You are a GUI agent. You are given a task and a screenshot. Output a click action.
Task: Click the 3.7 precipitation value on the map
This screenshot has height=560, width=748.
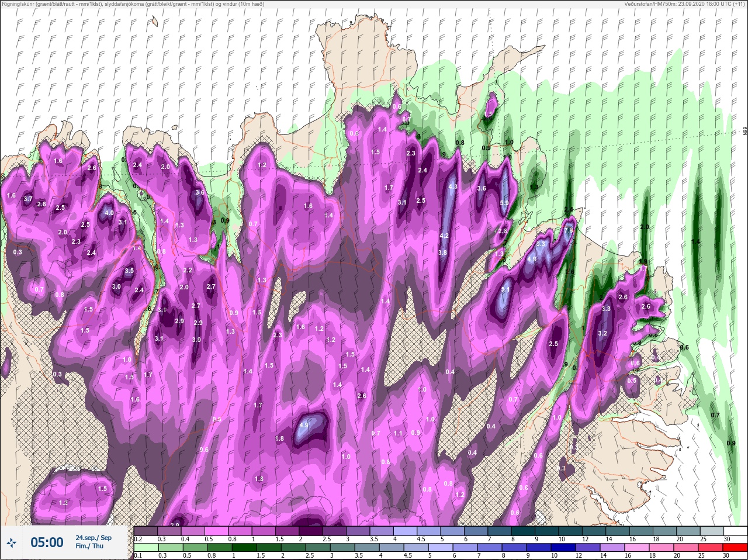(28, 199)
